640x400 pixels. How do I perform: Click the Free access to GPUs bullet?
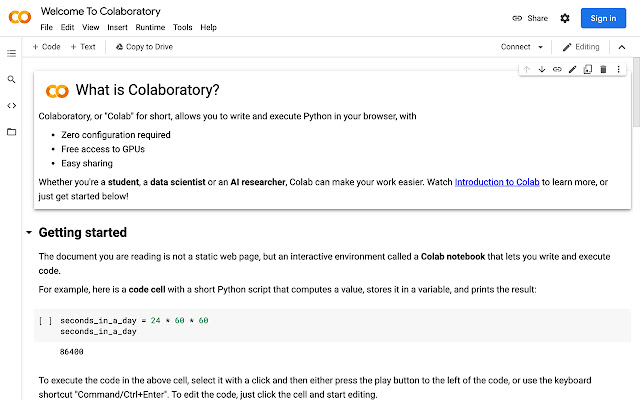click(103, 149)
